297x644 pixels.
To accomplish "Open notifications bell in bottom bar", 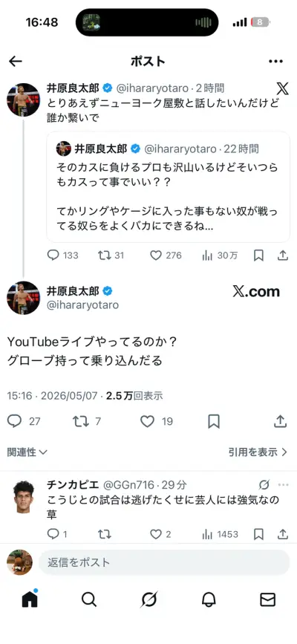I will pyautogui.click(x=209, y=599).
